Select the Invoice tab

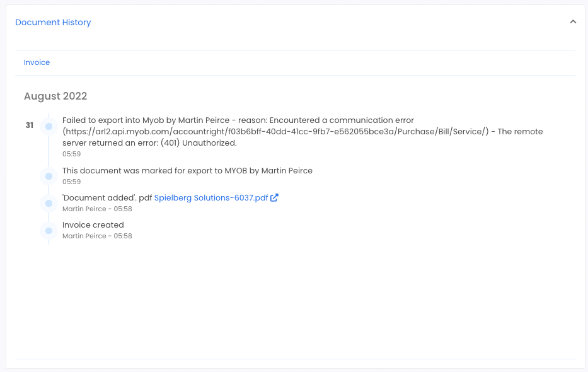pos(37,62)
